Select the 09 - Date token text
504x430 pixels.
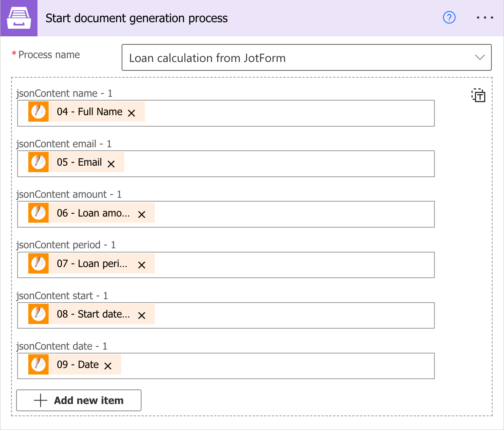(x=78, y=365)
